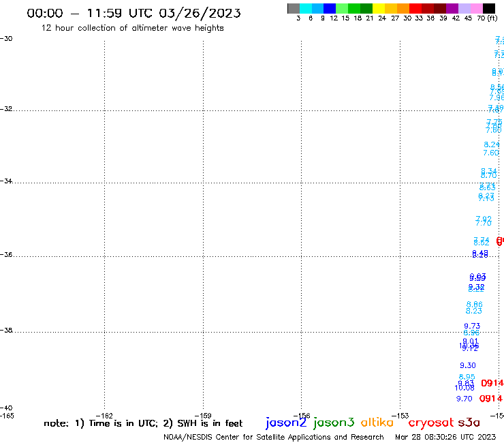Select the lavender swatch in the legend
The width and height of the screenshot is (504, 443).
tap(464, 8)
